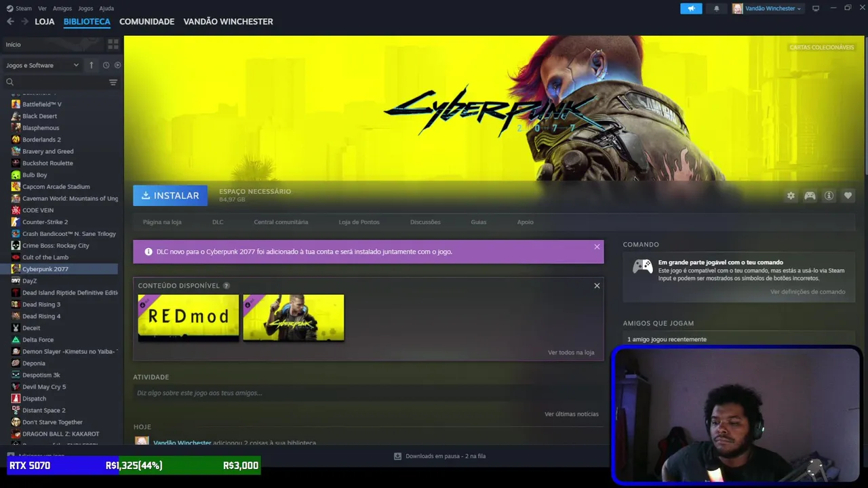This screenshot has width=868, height=488.
Task: Go to the COMUNIDADE tab
Action: (147, 22)
